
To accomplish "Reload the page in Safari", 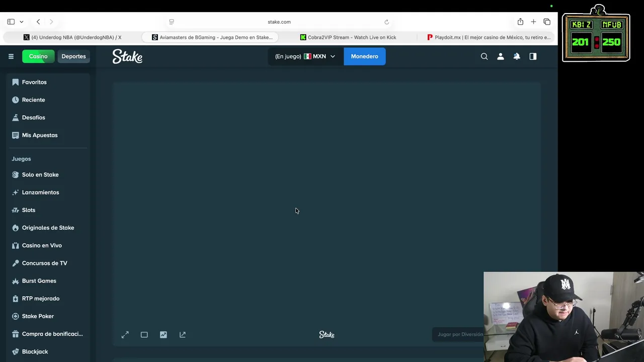I will (x=386, y=22).
